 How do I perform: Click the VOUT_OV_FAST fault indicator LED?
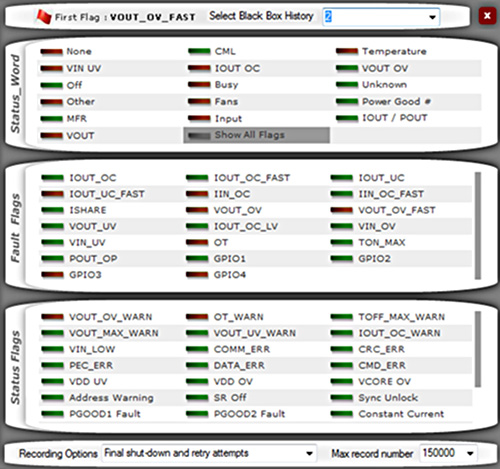coord(342,210)
